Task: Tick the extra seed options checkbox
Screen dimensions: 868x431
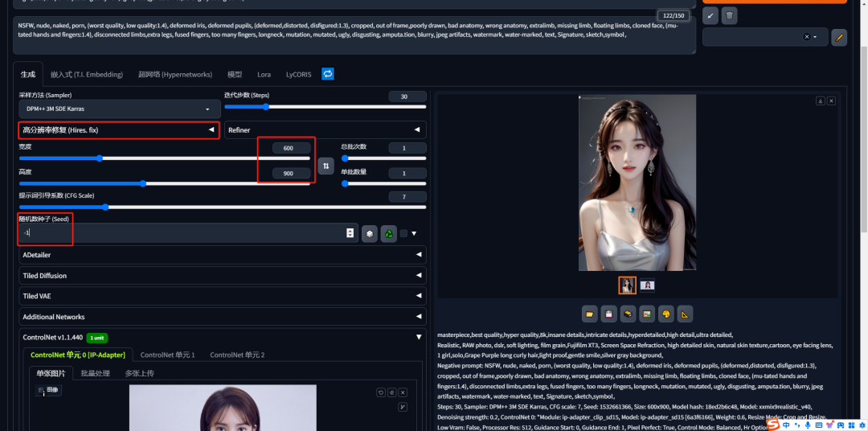Action: (403, 234)
